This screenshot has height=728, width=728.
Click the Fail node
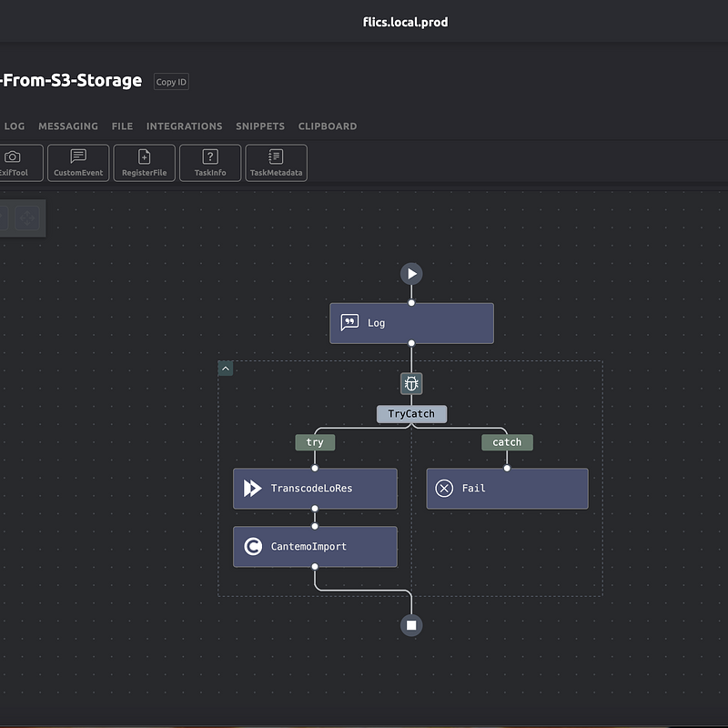tap(507, 489)
